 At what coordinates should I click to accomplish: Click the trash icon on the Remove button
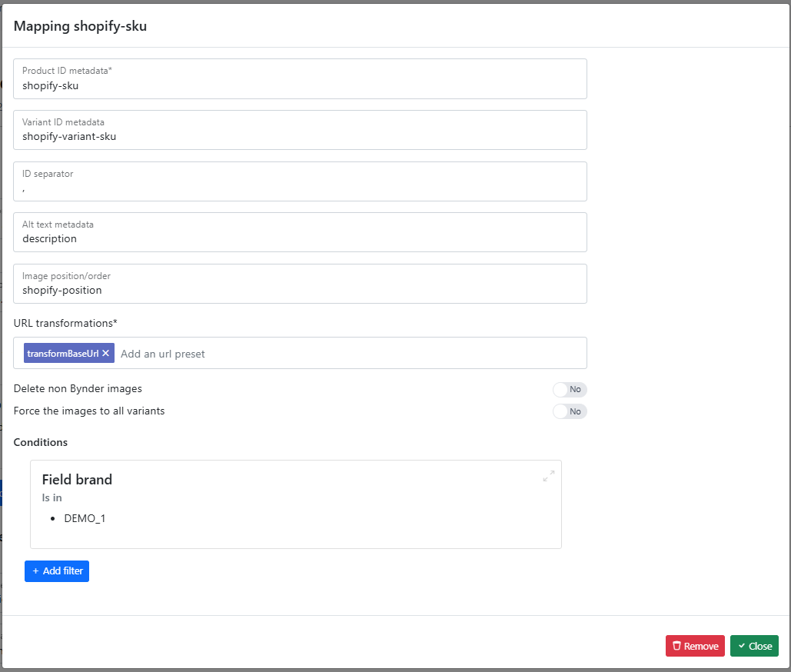pyautogui.click(x=676, y=646)
